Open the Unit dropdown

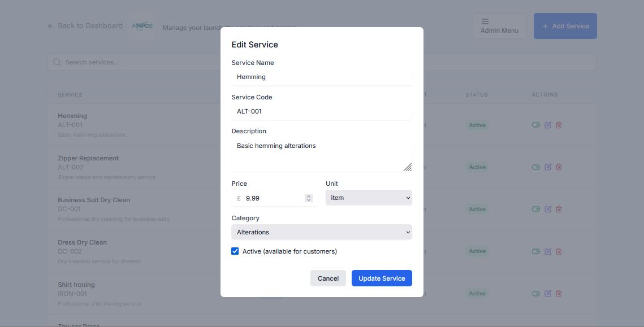click(369, 198)
